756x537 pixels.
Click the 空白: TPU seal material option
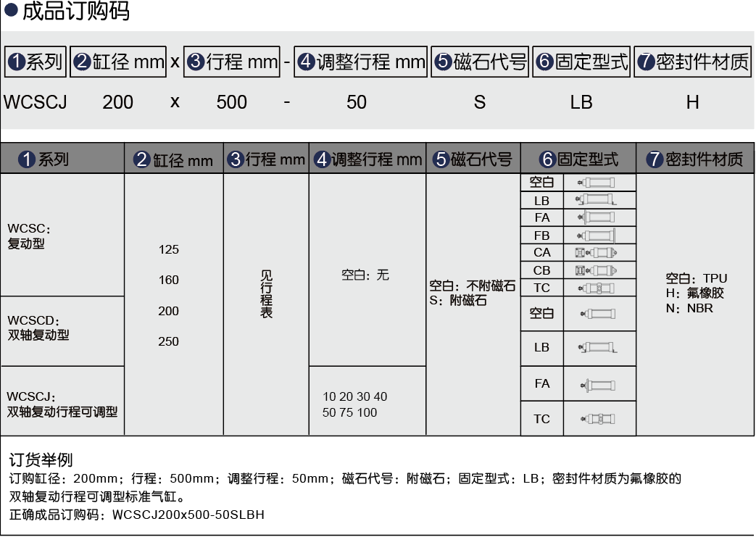point(697,278)
